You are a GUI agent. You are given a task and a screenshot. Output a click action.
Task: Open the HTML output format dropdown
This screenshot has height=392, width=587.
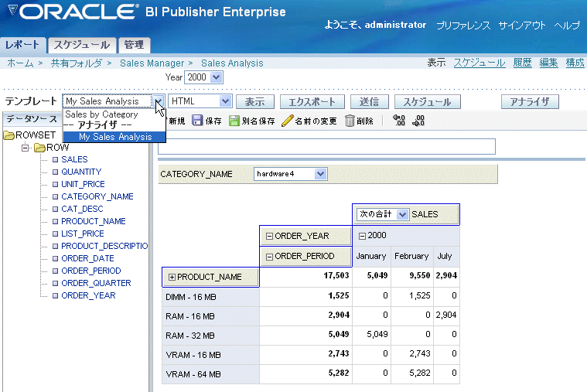coord(225,101)
